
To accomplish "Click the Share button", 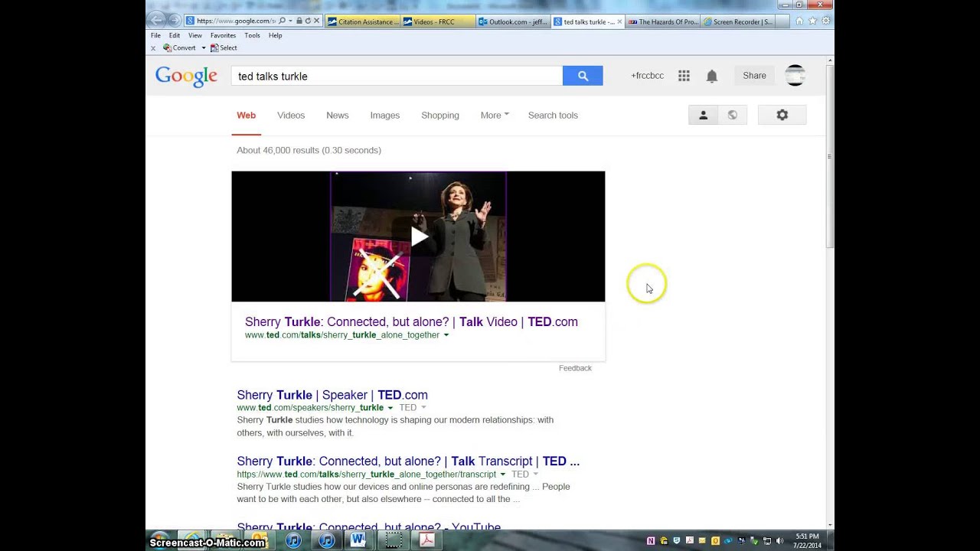I will point(754,76).
